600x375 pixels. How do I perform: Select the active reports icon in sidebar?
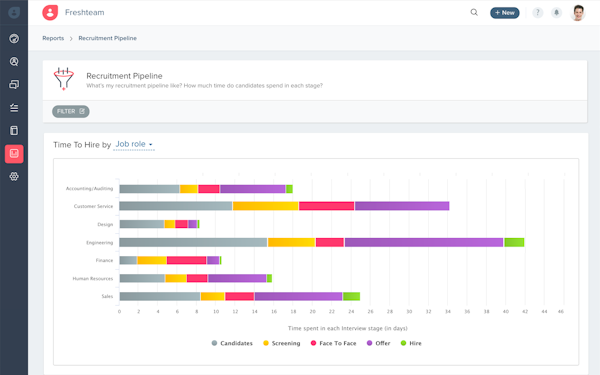click(x=14, y=154)
